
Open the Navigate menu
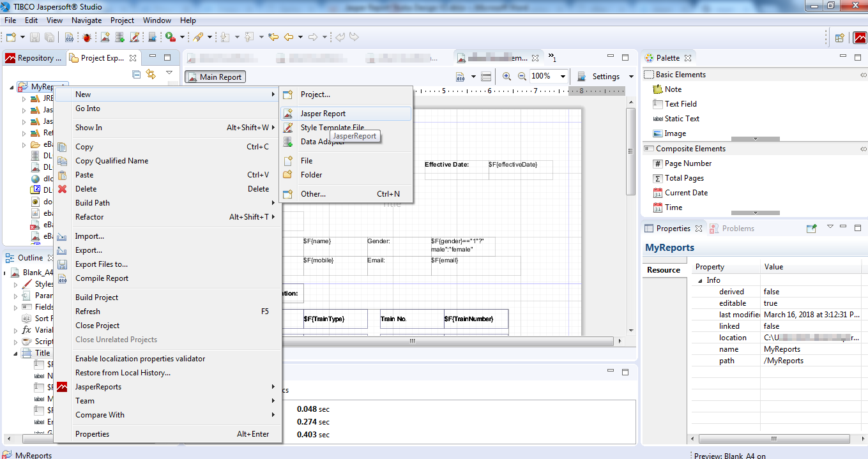coord(86,20)
